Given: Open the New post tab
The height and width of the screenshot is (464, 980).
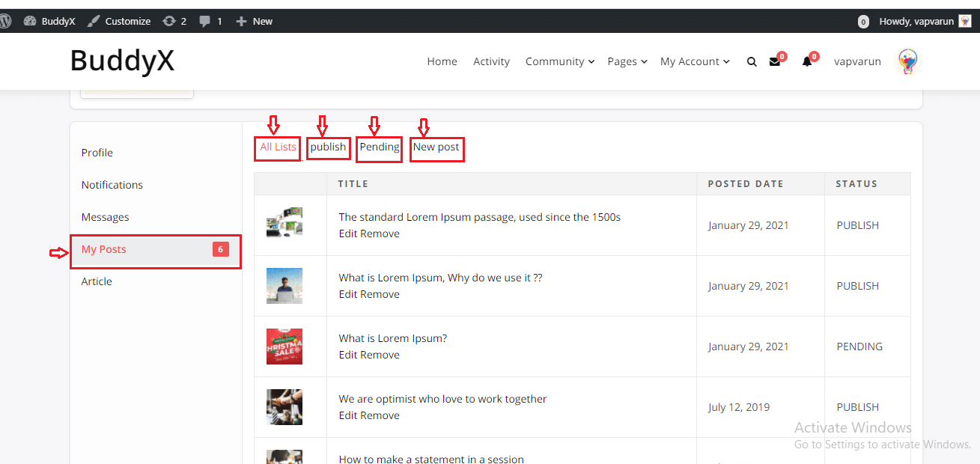Looking at the screenshot, I should (436, 147).
